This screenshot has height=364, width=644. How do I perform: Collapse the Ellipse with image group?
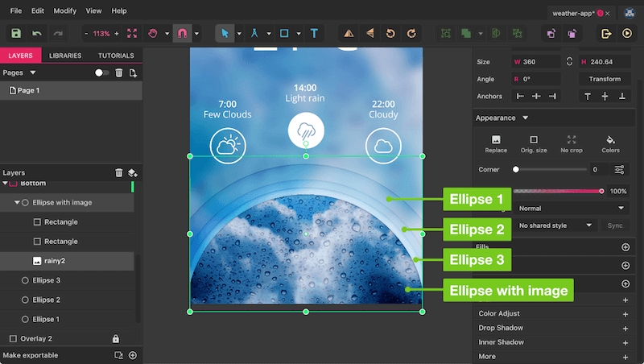[17, 203]
